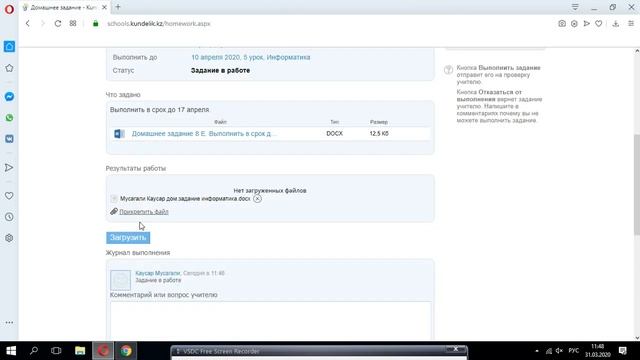Open File Explorer from the taskbar
The width and height of the screenshot is (640, 360).
[x=80, y=351]
